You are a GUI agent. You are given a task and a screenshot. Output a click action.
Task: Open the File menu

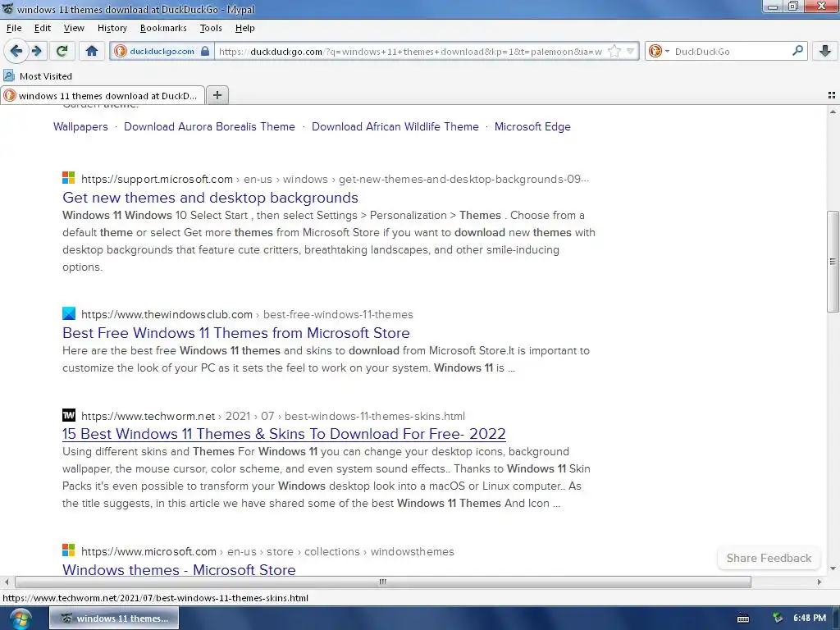click(x=14, y=28)
